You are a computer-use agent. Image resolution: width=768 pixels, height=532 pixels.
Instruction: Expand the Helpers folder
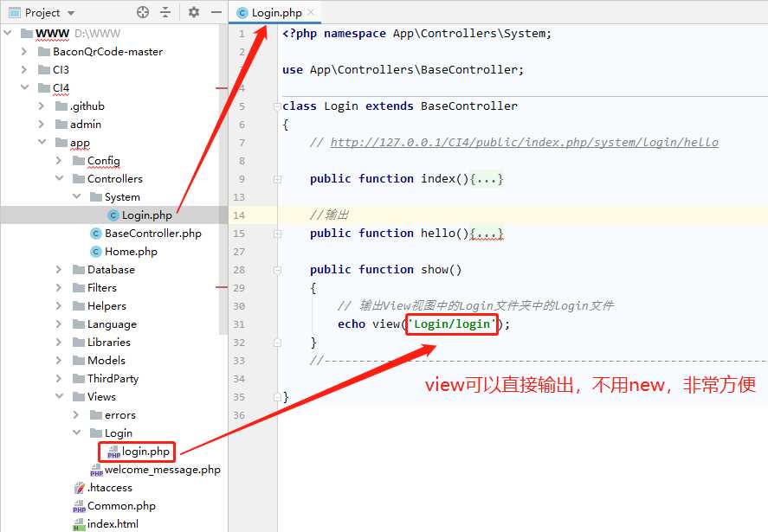59,305
